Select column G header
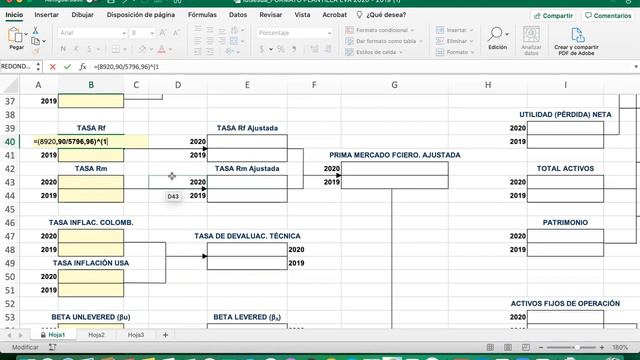 coord(394,85)
